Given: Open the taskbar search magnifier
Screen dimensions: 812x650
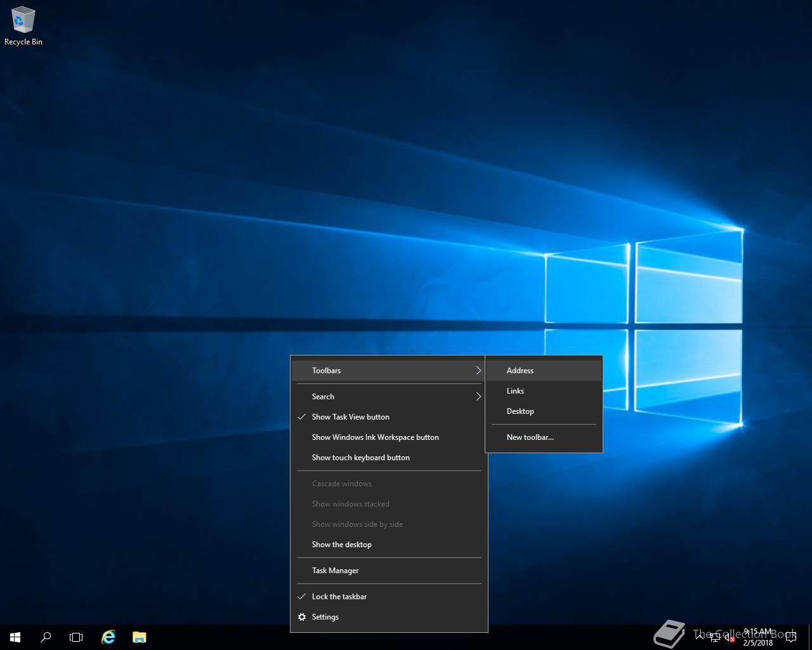Looking at the screenshot, I should (46, 637).
